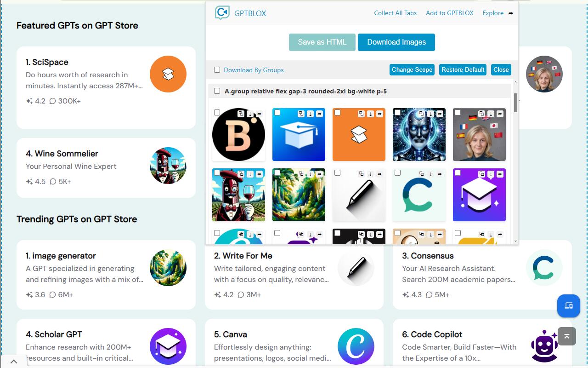The image size is (588, 368).
Task: Check the Consensus C logo image checkbox
Action: (398, 172)
